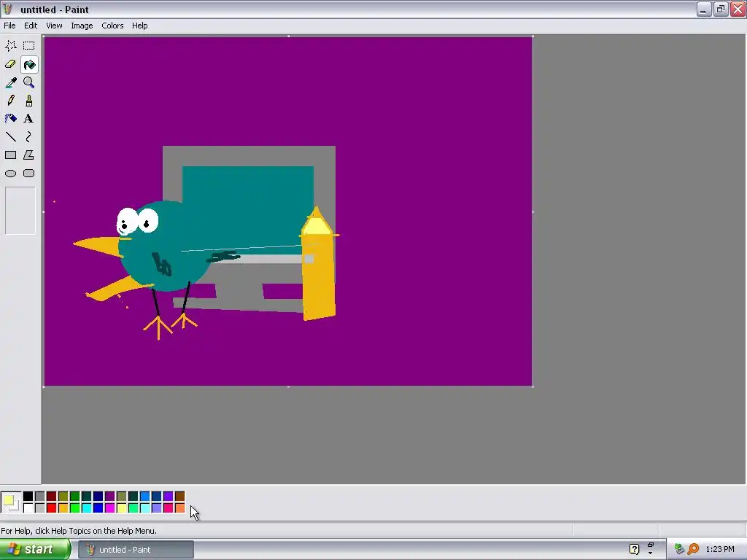
Task: Select the periwinkle blue swatch
Action: click(156, 508)
